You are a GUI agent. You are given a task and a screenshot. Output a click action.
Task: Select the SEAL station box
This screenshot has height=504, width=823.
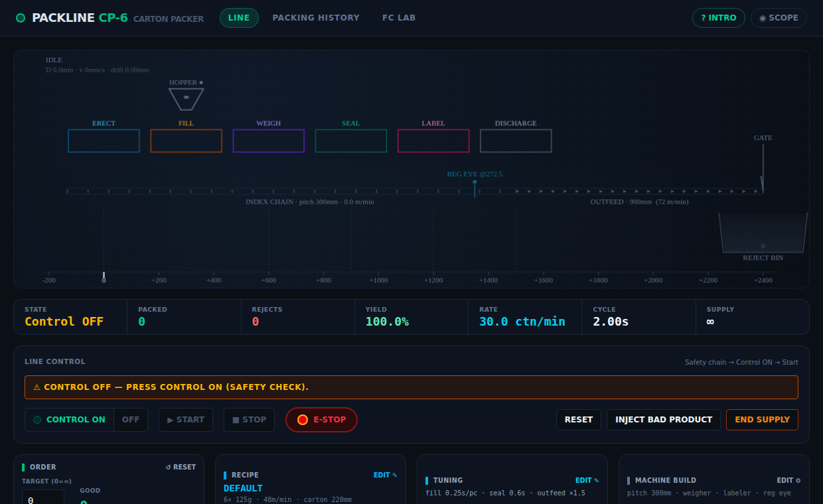click(x=350, y=141)
